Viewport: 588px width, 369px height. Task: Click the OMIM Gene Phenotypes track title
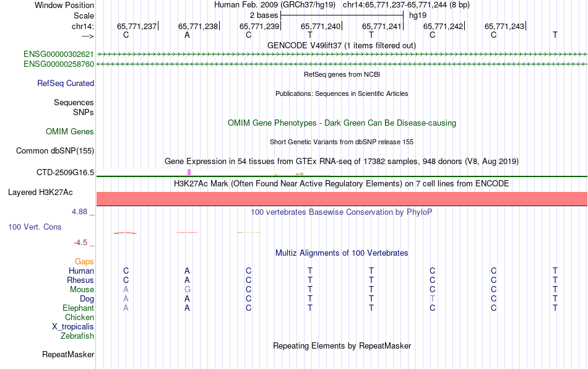coord(342,123)
